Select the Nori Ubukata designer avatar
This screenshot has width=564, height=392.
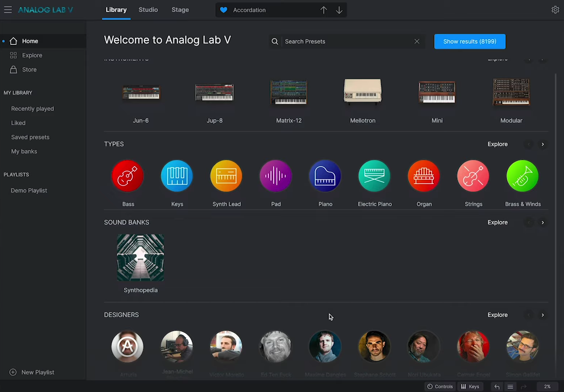424,346
